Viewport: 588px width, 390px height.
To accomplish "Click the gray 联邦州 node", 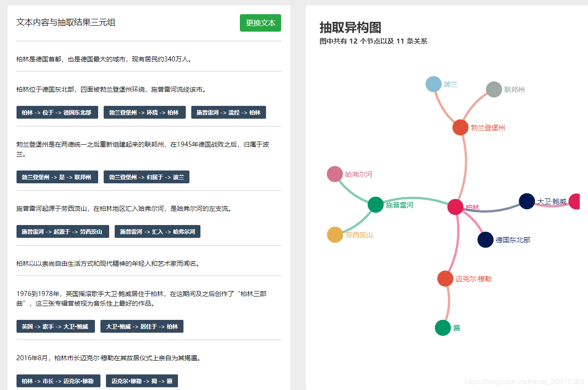I will click(494, 89).
